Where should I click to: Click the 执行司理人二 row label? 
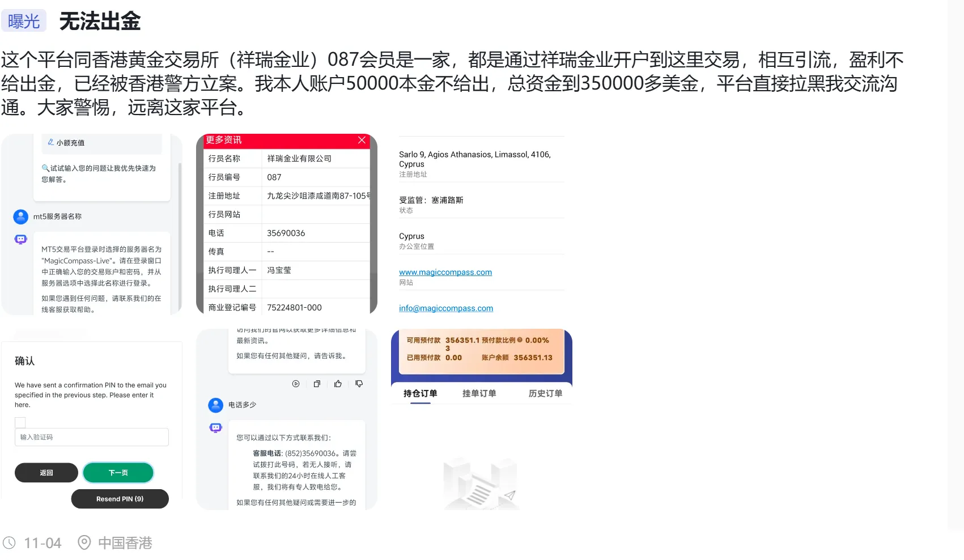[232, 289]
